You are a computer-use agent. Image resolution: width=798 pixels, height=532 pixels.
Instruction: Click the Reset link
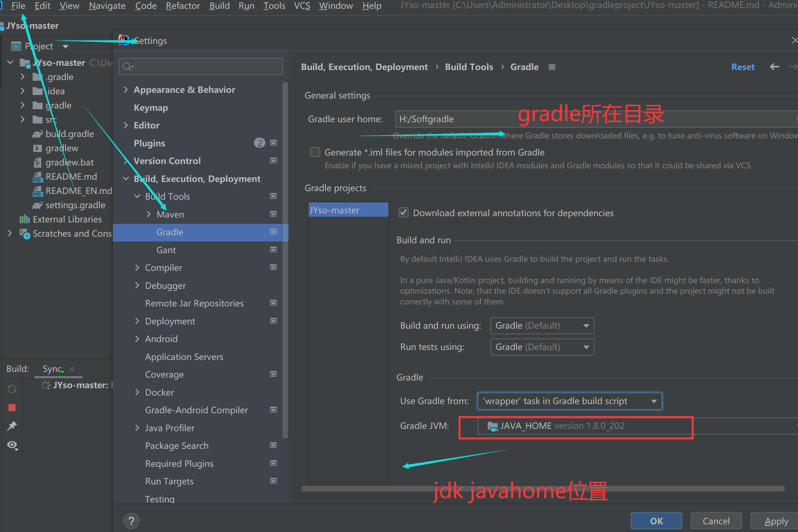743,67
